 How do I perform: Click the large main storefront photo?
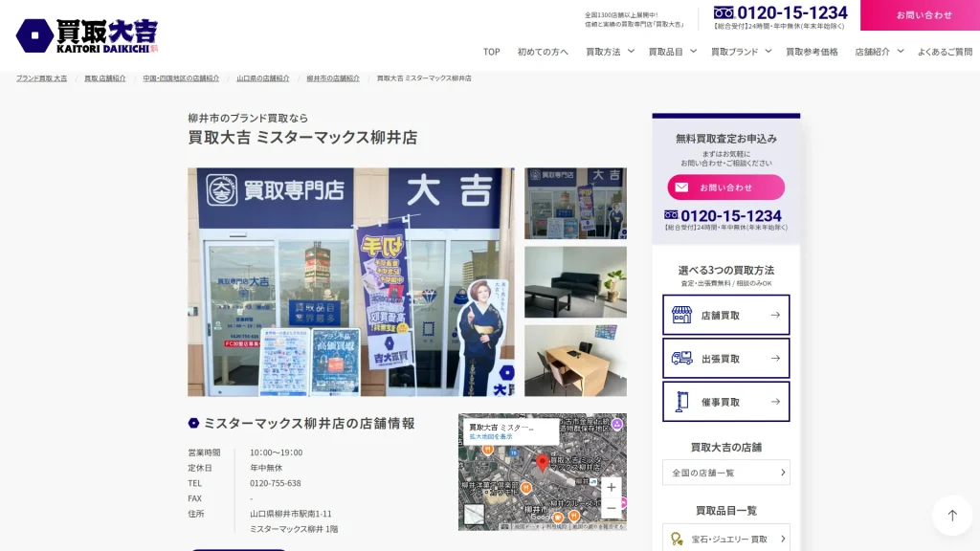tap(351, 282)
